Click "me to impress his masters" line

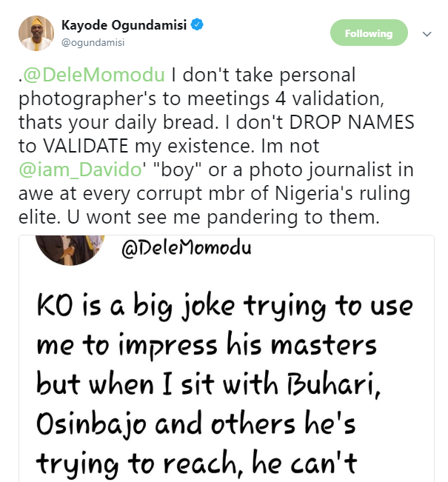click(x=206, y=344)
